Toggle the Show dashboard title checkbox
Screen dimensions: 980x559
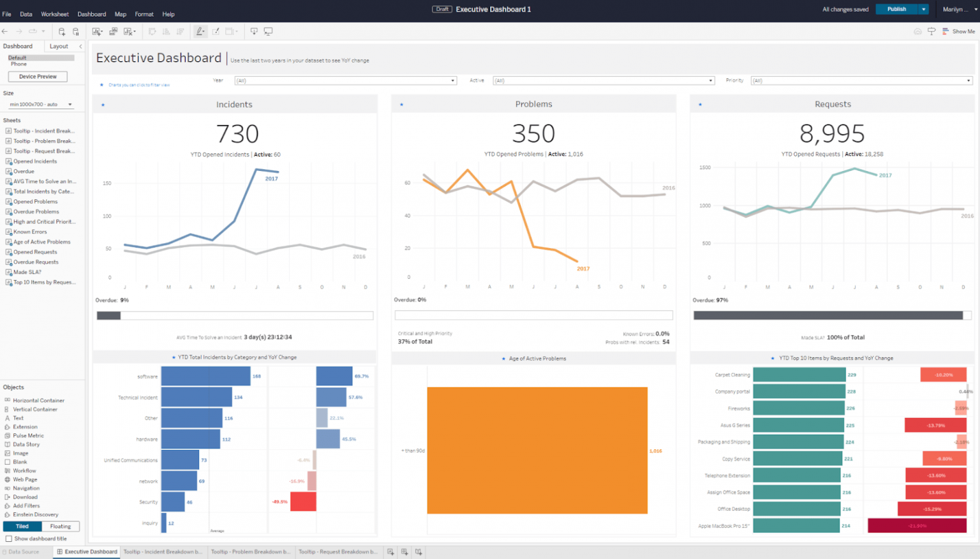click(10, 539)
